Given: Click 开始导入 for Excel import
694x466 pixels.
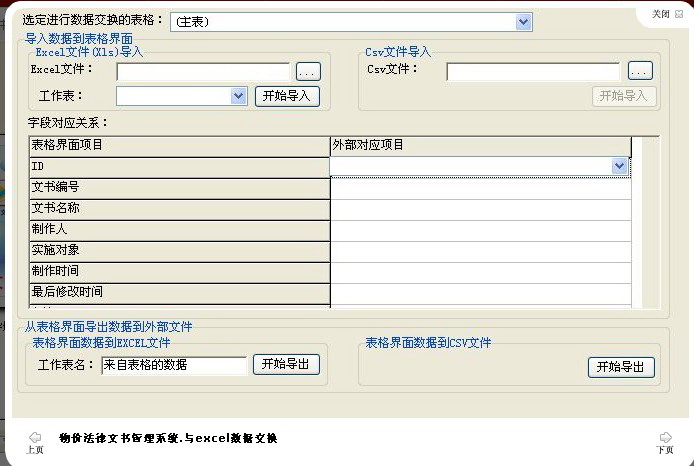Looking at the screenshot, I should pyautogui.click(x=287, y=96).
